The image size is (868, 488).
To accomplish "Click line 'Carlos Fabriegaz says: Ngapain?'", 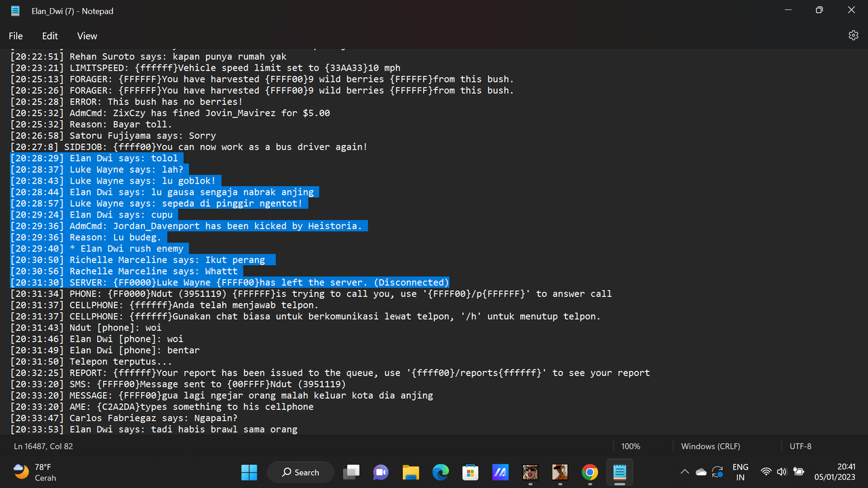I will click(124, 418).
